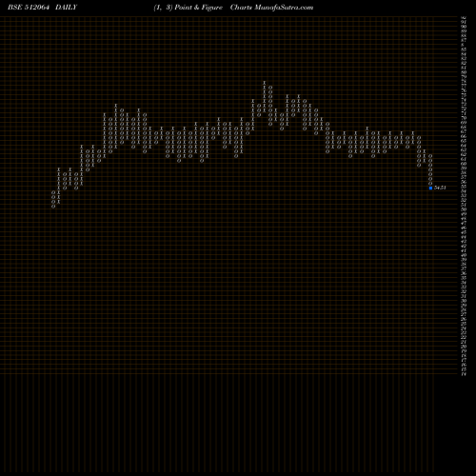Click the 'DAILY' timeframe label

pyautogui.click(x=66, y=8)
